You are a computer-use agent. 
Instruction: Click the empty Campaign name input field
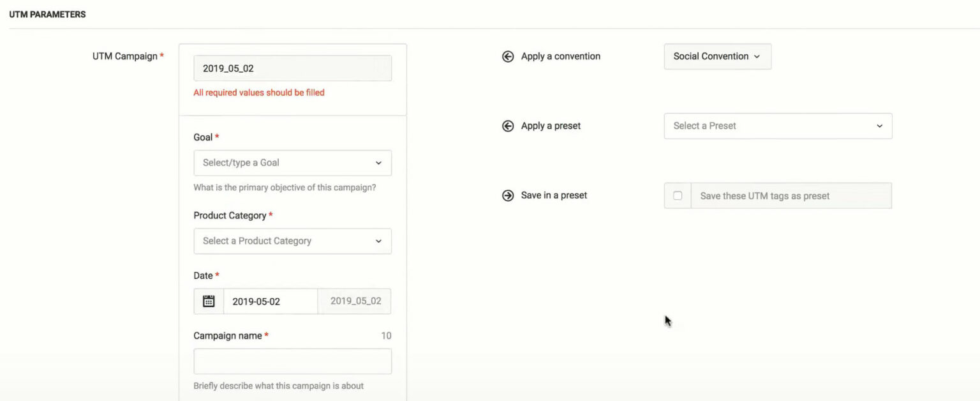click(x=292, y=361)
